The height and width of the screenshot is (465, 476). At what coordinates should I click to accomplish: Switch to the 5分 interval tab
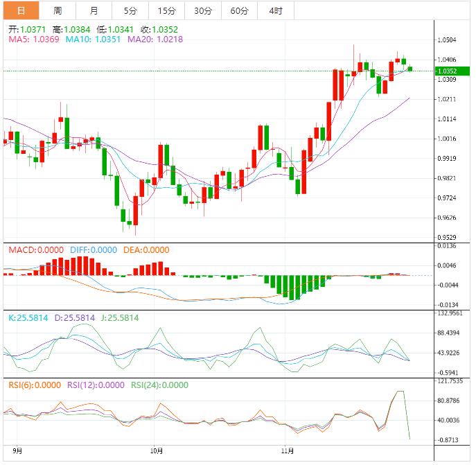pyautogui.click(x=130, y=10)
